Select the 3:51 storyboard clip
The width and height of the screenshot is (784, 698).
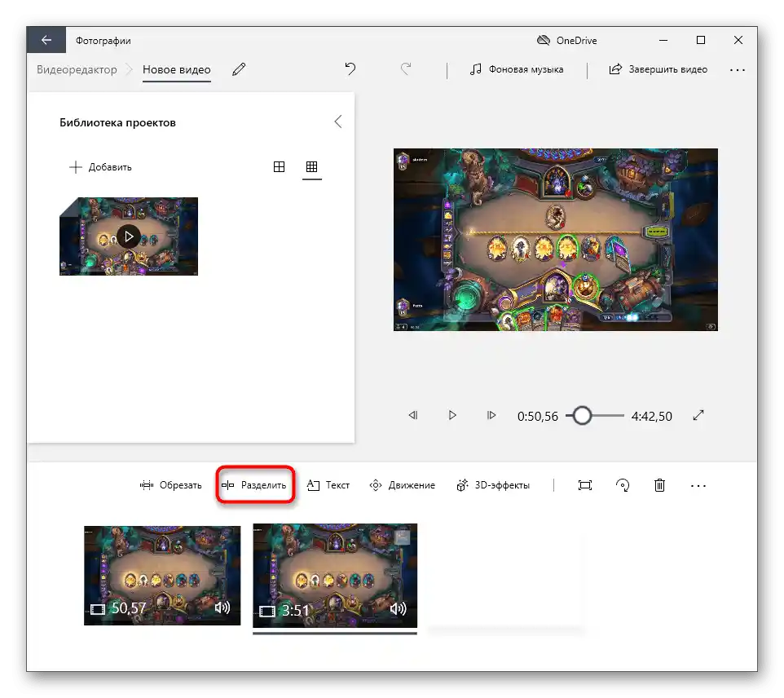pos(335,576)
